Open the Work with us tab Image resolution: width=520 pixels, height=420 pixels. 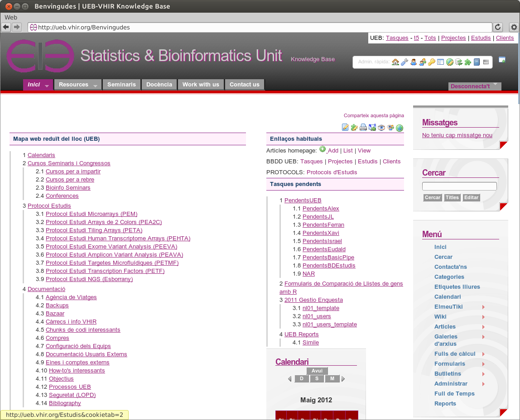click(201, 85)
